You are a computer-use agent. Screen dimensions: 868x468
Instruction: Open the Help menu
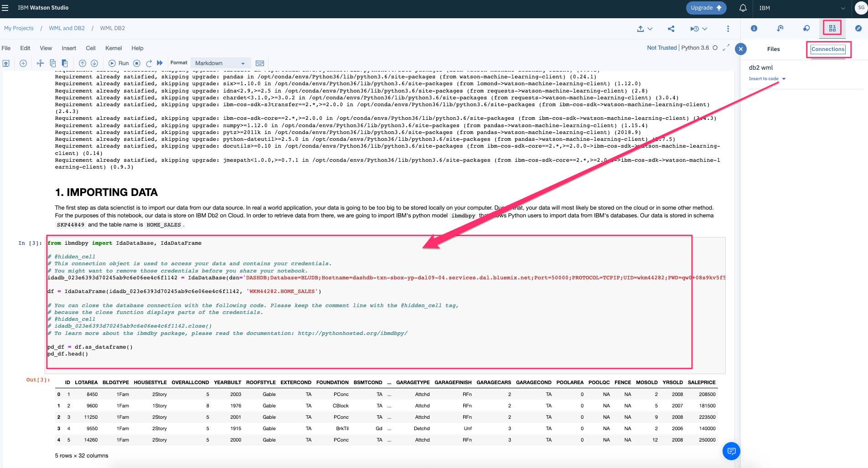click(137, 48)
